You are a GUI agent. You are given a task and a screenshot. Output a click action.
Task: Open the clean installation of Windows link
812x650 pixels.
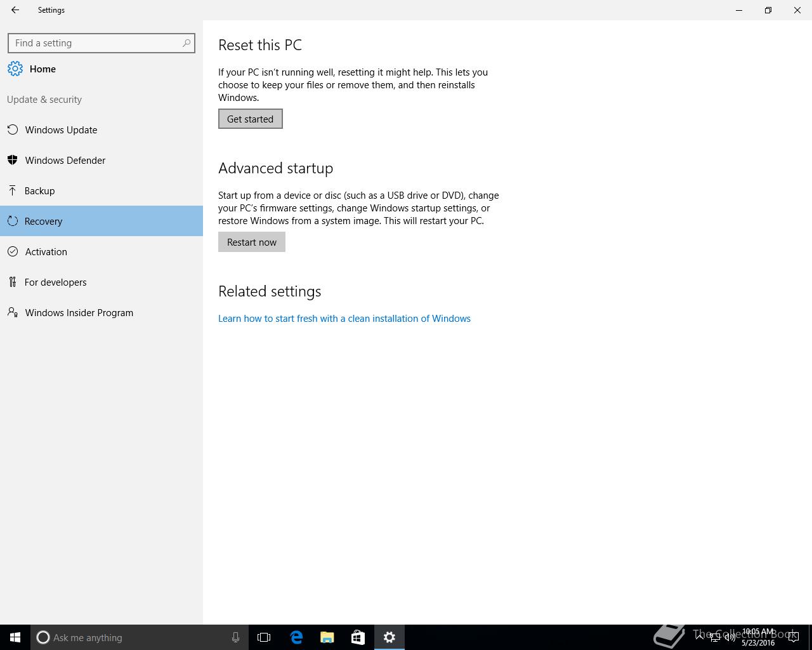[x=344, y=319]
